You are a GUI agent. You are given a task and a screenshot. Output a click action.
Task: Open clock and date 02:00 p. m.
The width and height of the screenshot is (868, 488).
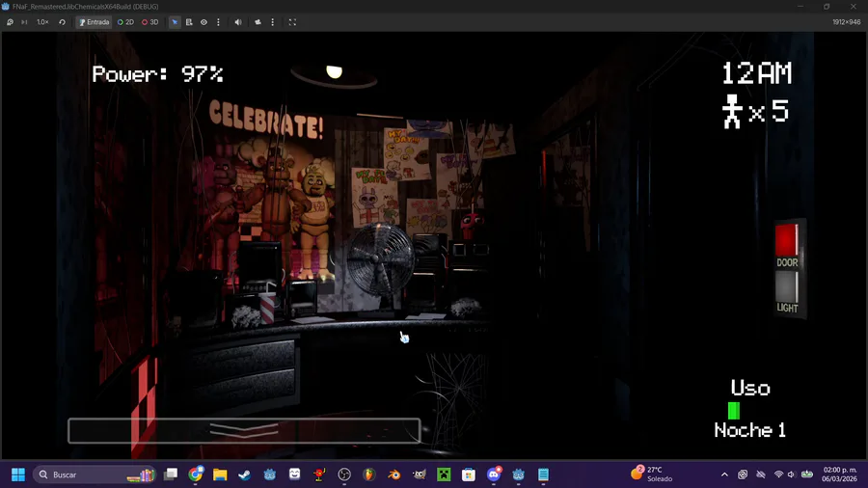point(840,474)
